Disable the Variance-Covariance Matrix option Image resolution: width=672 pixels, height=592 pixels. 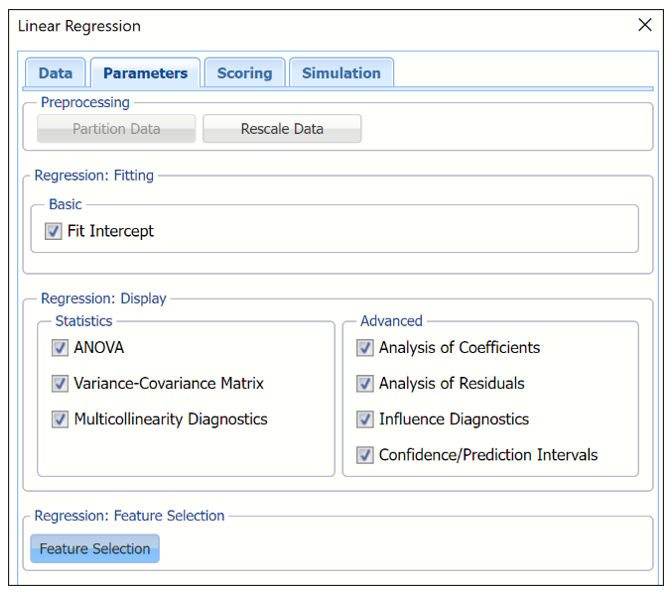(60, 384)
